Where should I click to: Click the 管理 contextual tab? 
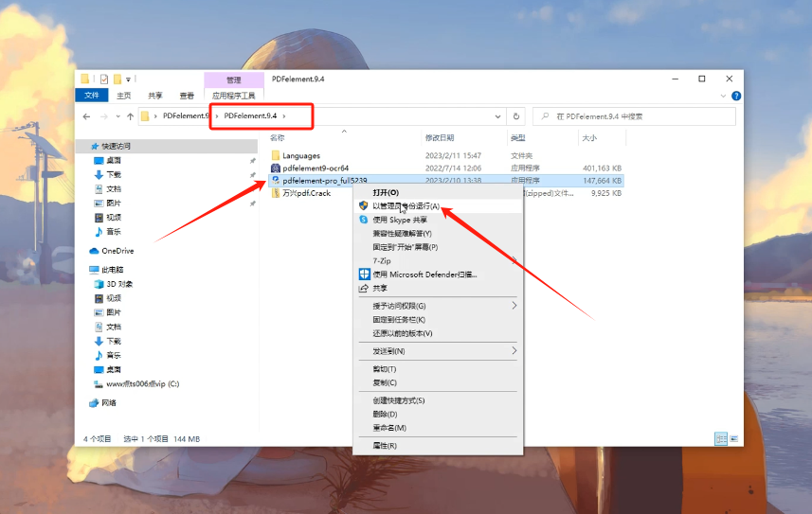[233, 80]
